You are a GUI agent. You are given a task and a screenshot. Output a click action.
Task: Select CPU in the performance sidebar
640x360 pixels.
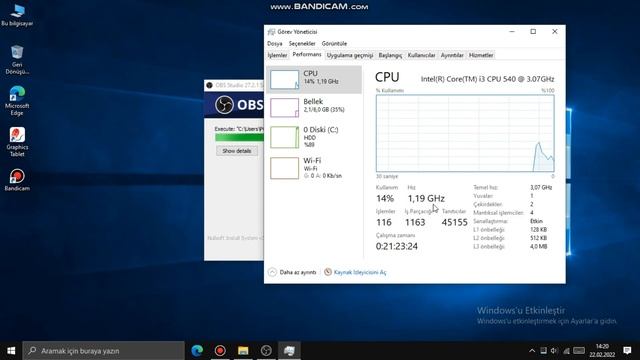point(314,79)
